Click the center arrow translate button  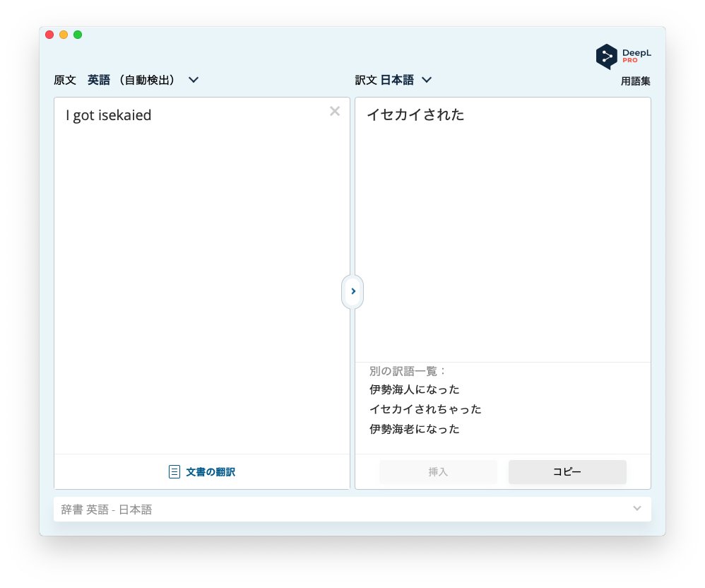coord(352,291)
